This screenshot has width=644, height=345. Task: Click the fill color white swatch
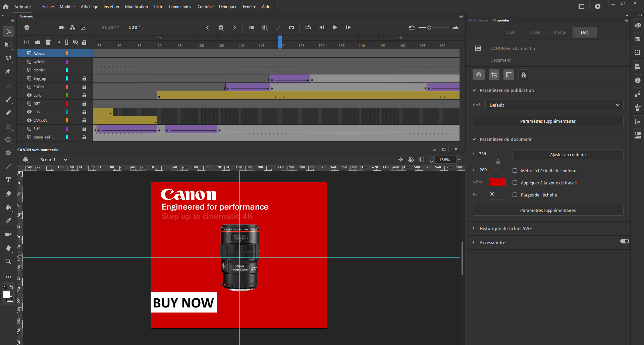6,295
